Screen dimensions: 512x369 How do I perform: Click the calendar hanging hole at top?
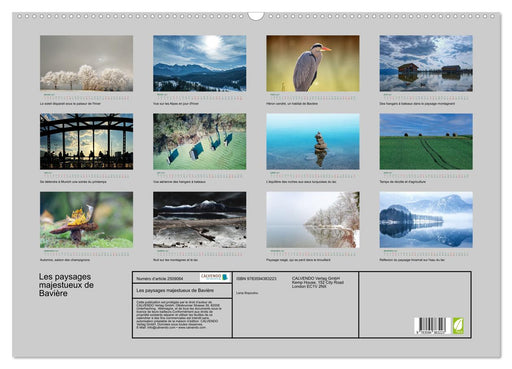tap(256, 16)
